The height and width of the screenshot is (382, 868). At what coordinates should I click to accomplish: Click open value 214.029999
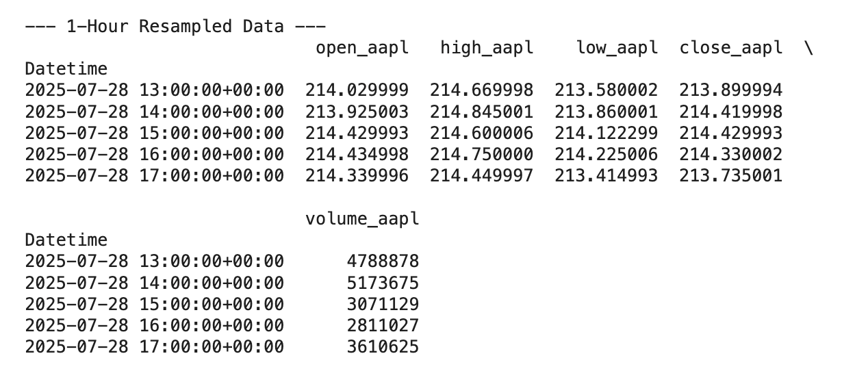(357, 90)
